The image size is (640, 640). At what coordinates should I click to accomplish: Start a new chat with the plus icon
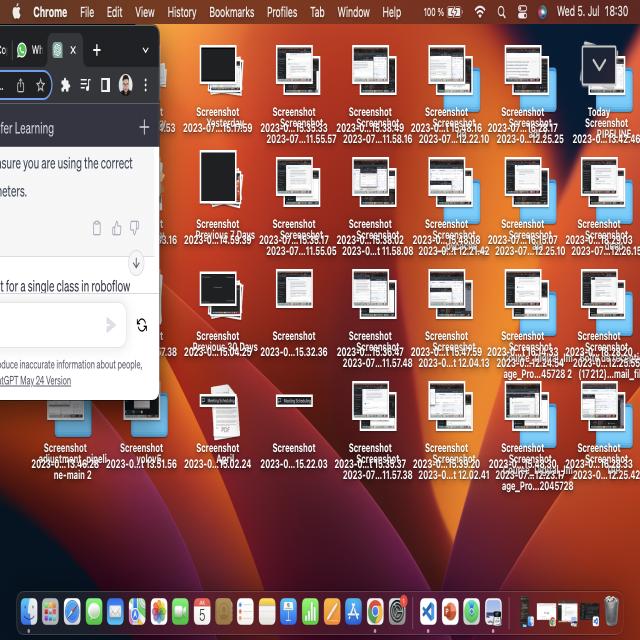(x=144, y=127)
